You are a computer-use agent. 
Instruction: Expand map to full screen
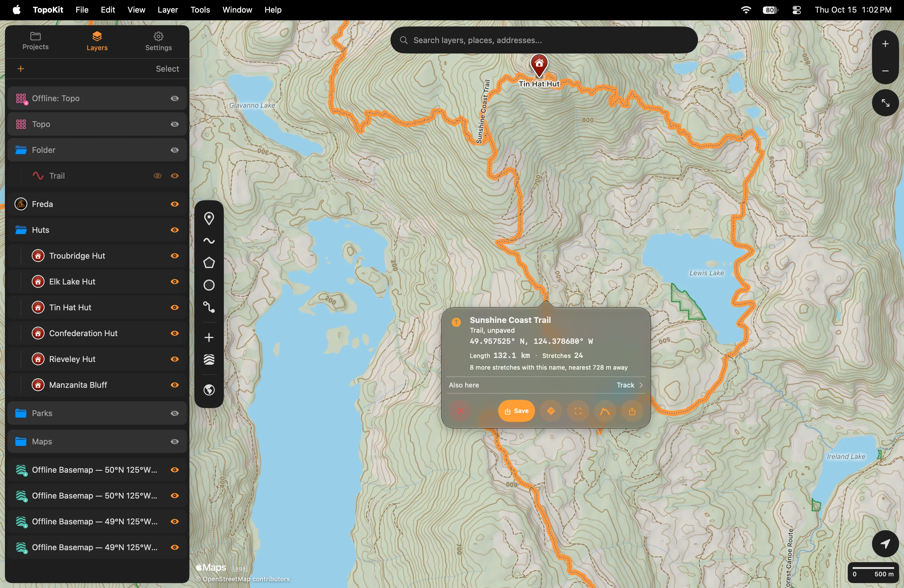click(x=885, y=103)
